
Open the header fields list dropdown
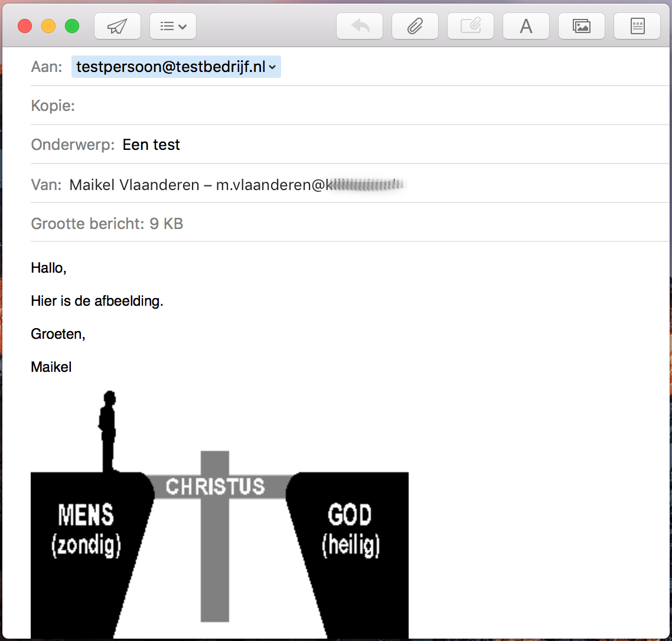[x=172, y=26]
